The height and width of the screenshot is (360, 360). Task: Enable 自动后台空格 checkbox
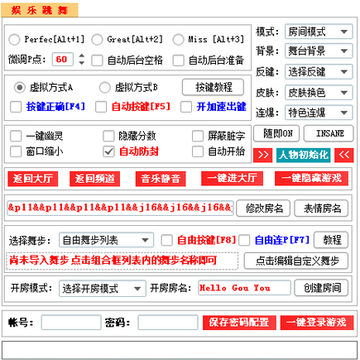[97, 60]
